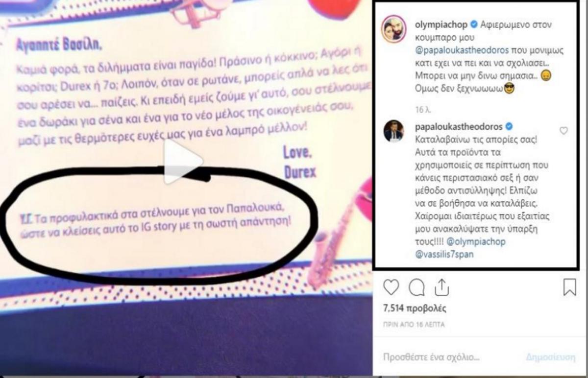The width and height of the screenshot is (588, 378).
Task: Save the post with the bookmark icon
Action: [569, 287]
